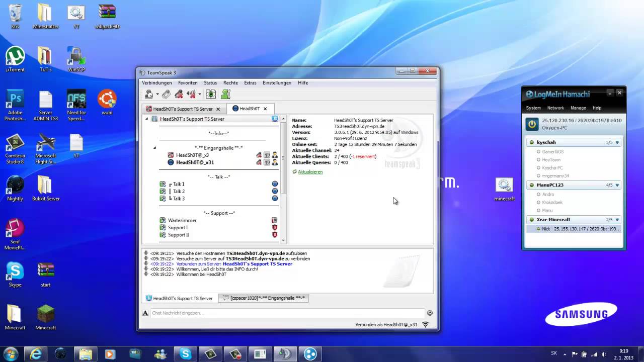
Task: Open the Einstellungen menu
Action: tap(277, 82)
